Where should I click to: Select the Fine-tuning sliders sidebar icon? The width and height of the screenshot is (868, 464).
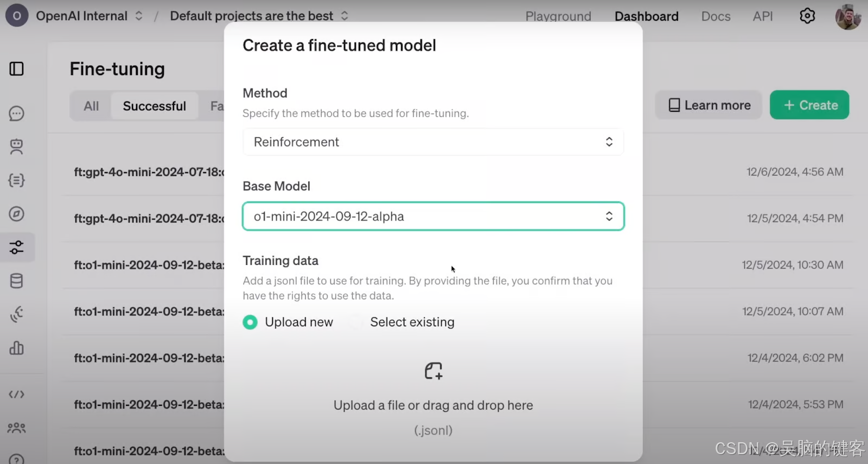[x=16, y=247]
